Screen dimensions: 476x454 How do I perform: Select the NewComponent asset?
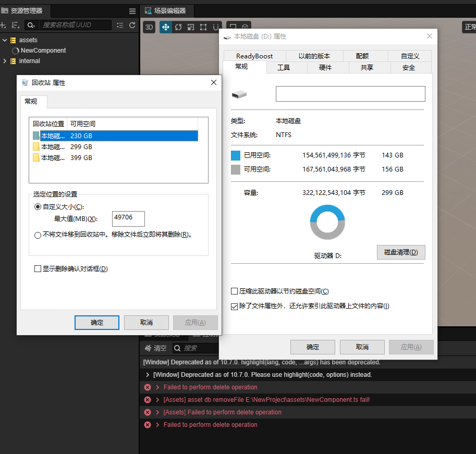(43, 51)
